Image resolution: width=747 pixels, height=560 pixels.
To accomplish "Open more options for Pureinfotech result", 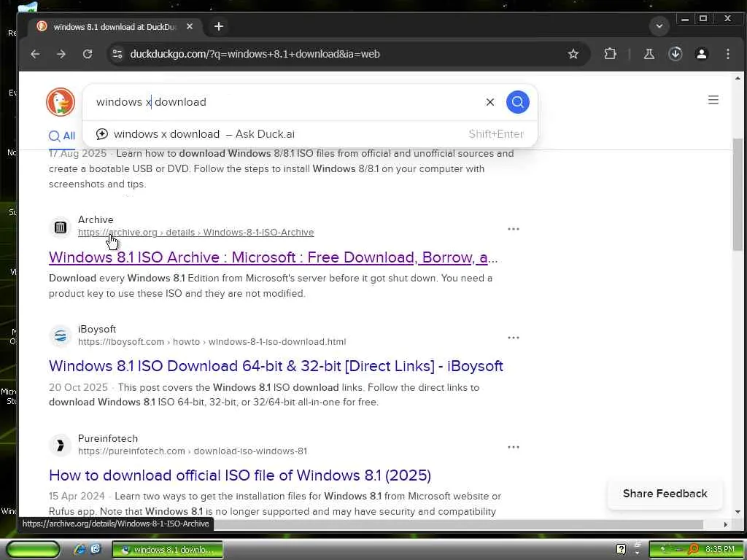I will (x=513, y=447).
